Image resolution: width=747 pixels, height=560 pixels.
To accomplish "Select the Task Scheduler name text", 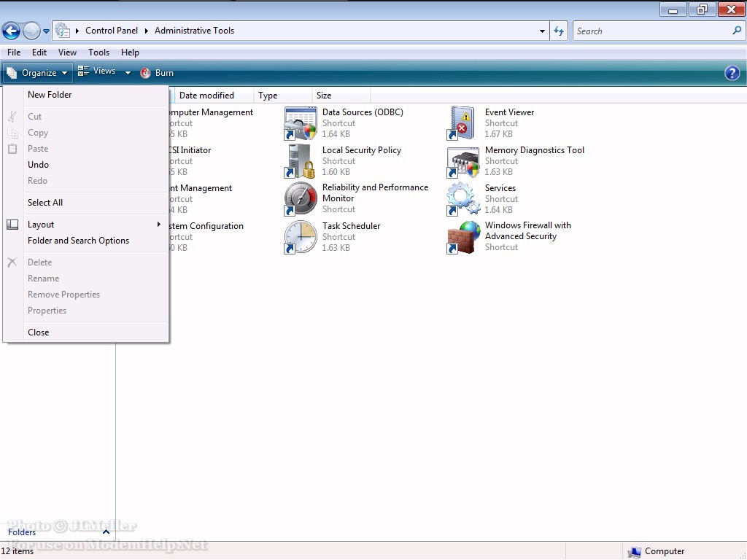I will point(351,226).
